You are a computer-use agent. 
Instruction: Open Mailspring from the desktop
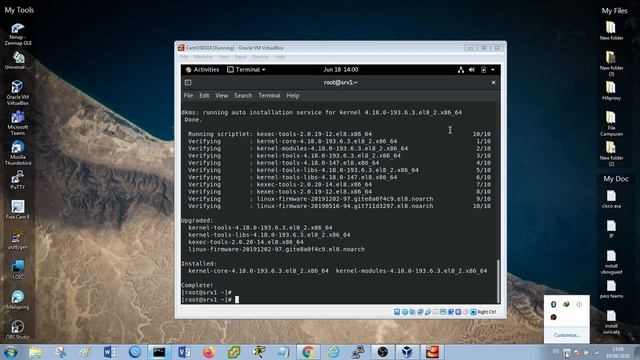[x=18, y=300]
